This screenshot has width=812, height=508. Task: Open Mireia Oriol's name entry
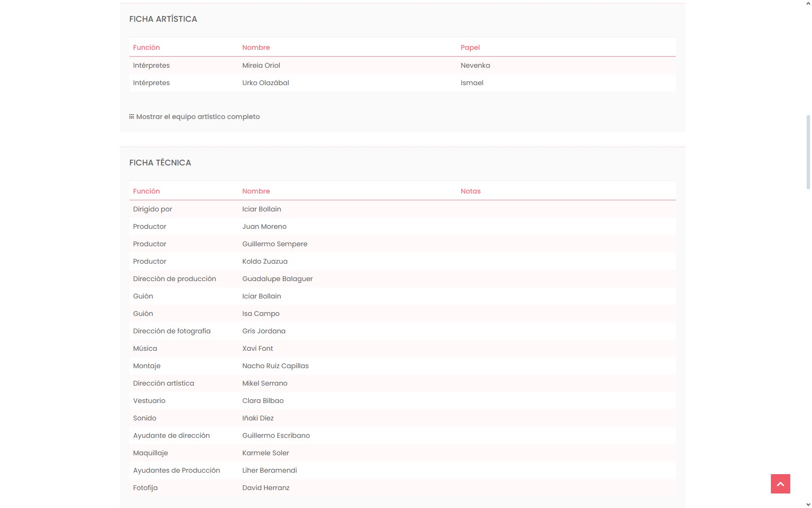(261, 65)
